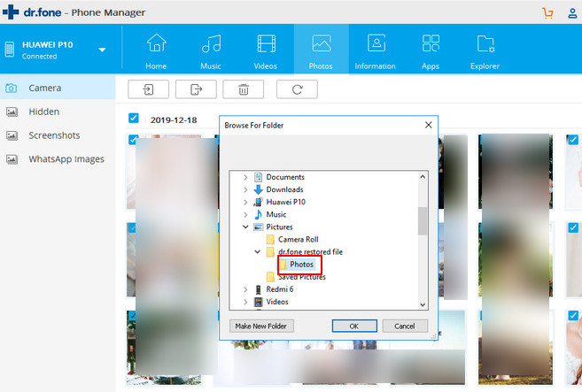Click the Documents folder icon
Screen dimensions: 582x392
(258, 177)
